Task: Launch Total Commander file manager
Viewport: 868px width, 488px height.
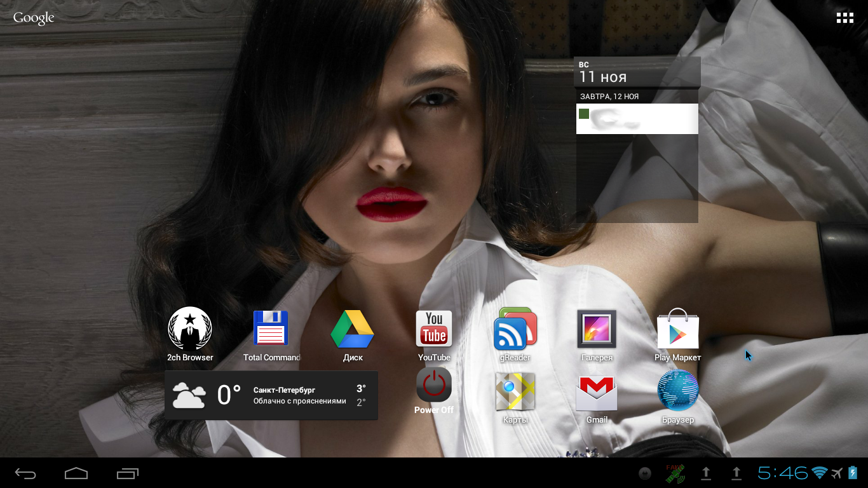Action: (x=271, y=329)
